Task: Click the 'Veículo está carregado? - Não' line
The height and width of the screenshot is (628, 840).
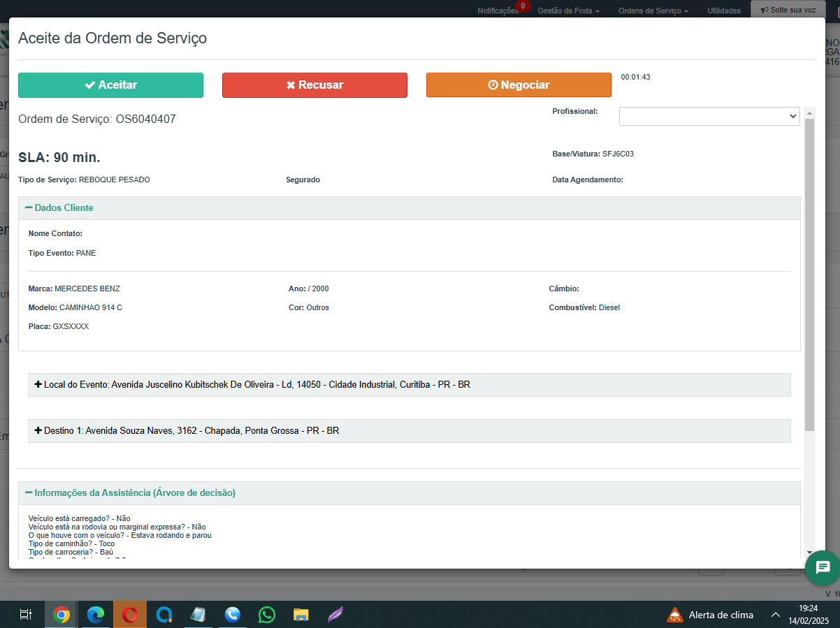Action: point(79,518)
